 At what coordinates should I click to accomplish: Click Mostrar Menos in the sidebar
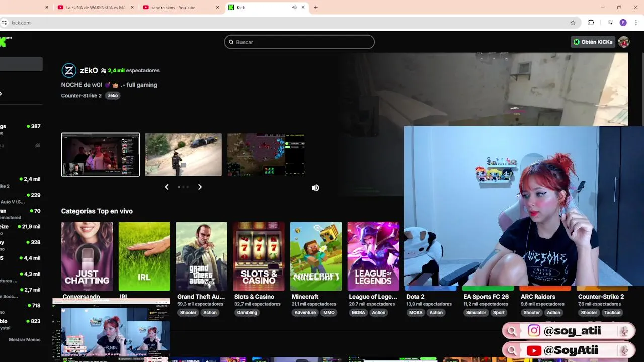click(25, 340)
